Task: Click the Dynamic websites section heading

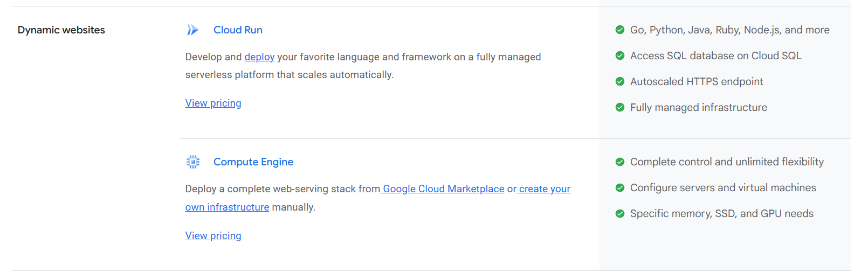Action: tap(61, 30)
